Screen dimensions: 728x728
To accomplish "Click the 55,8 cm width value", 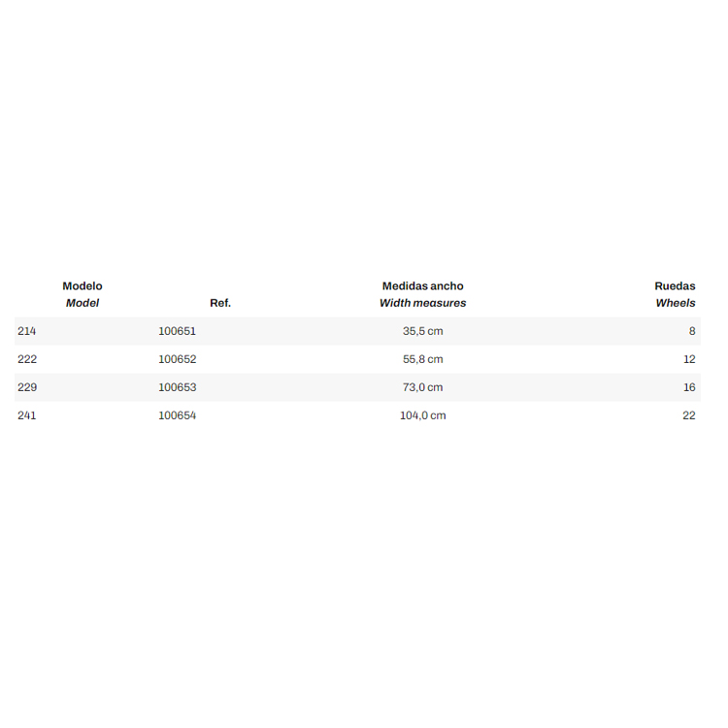I will [422, 359].
